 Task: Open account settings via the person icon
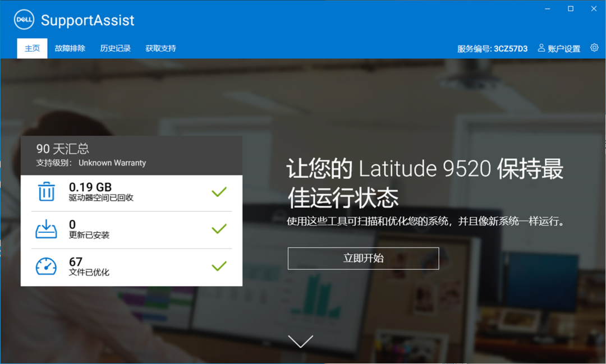(x=540, y=48)
